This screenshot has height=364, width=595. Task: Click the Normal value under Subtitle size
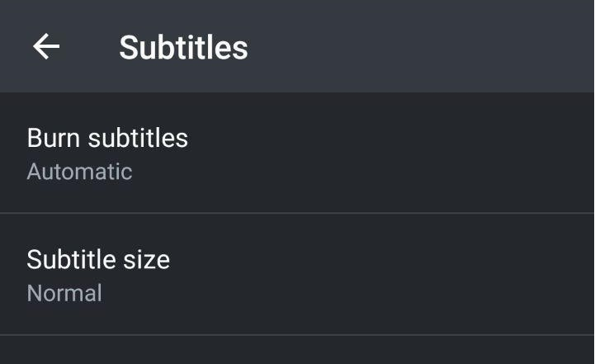point(64,293)
